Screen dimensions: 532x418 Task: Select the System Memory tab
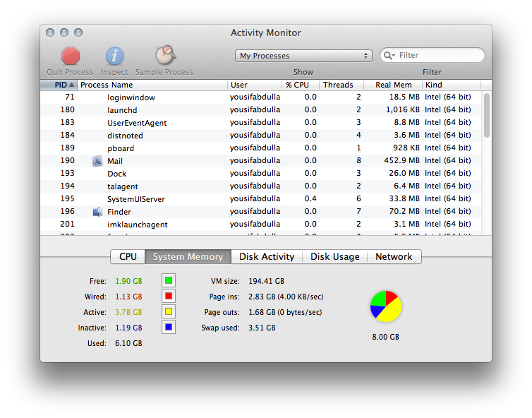coord(188,257)
